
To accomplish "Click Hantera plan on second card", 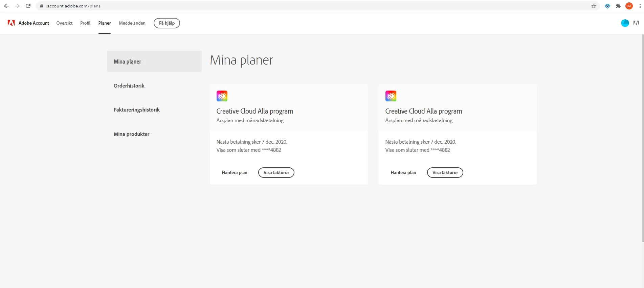I will (x=403, y=172).
